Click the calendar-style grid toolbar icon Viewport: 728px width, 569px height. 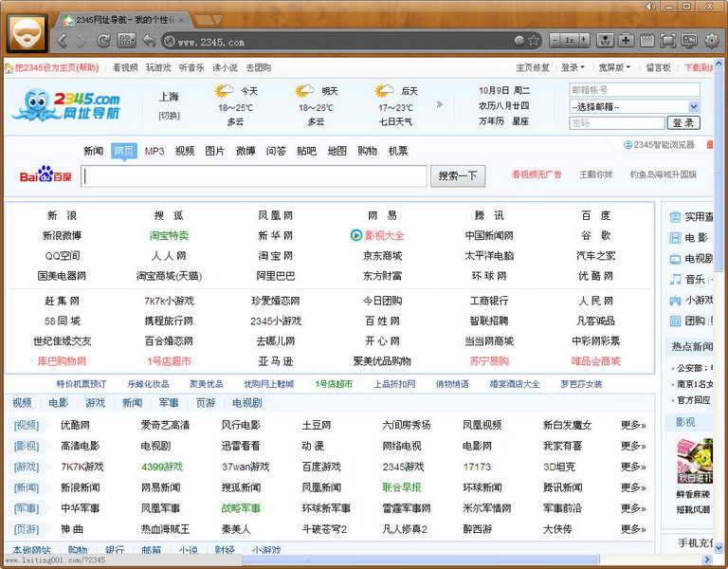(x=646, y=41)
